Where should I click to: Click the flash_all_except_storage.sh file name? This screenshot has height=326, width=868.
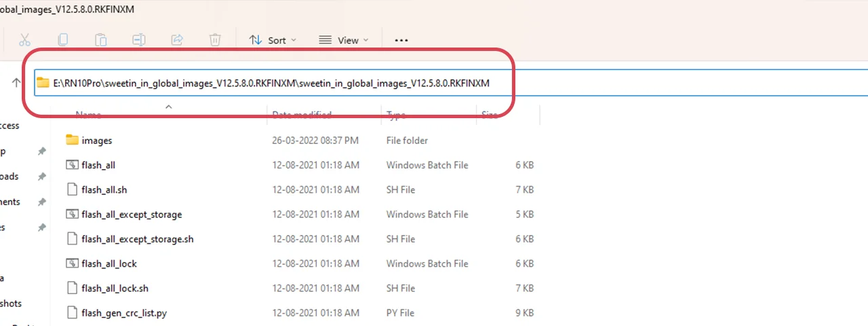pos(138,239)
